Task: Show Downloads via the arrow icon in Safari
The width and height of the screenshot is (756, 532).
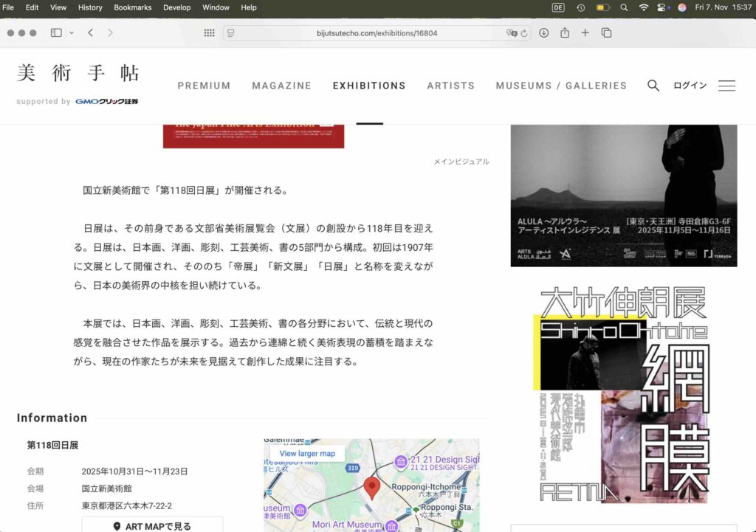Action: coord(545,32)
